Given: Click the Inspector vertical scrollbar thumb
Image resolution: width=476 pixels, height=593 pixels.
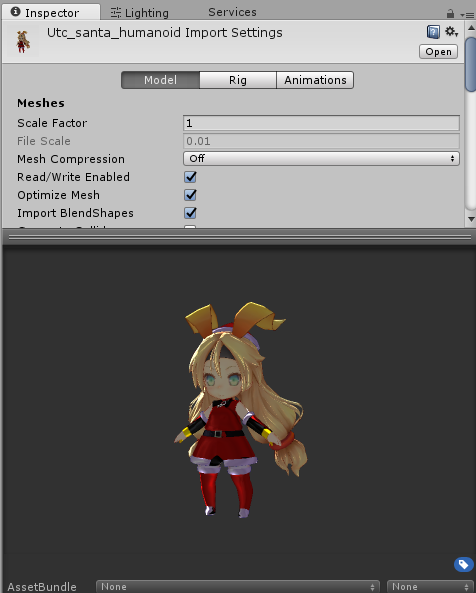Looking at the screenshot, I should coord(471,64).
